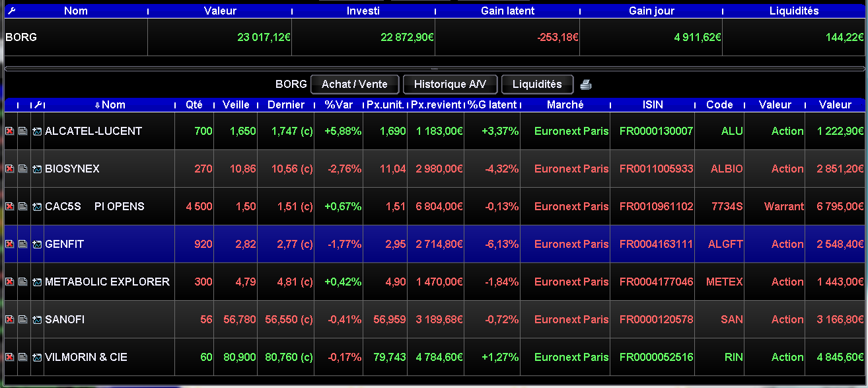
Task: Select the VILMORIN & CIE name cell
Action: (109, 357)
